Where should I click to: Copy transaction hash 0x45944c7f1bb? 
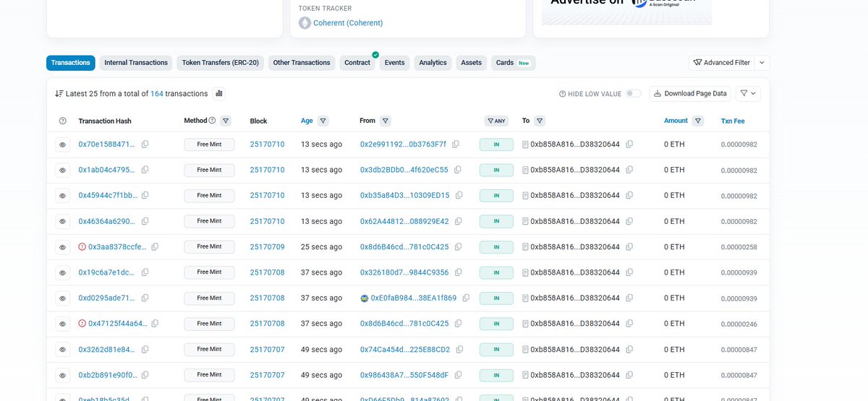(x=145, y=196)
